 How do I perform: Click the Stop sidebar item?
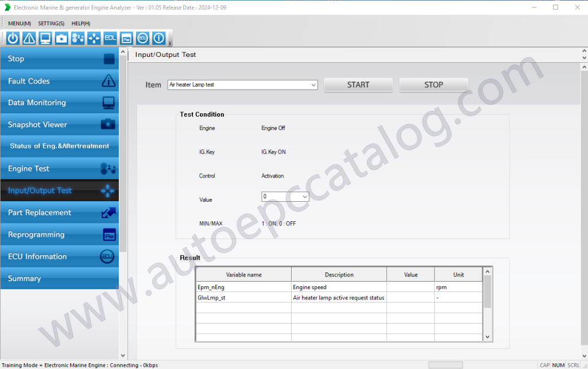coord(60,59)
